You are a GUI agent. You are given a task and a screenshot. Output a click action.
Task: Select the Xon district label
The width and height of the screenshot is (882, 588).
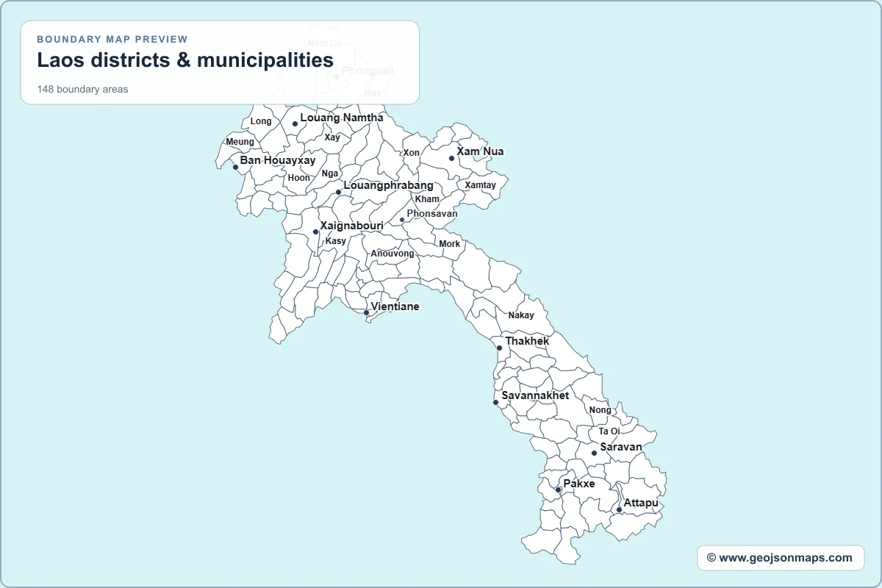412,153
